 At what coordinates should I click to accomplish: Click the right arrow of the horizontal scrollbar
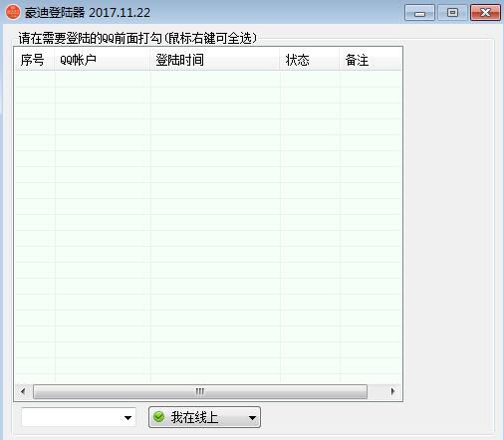pyautogui.click(x=392, y=391)
